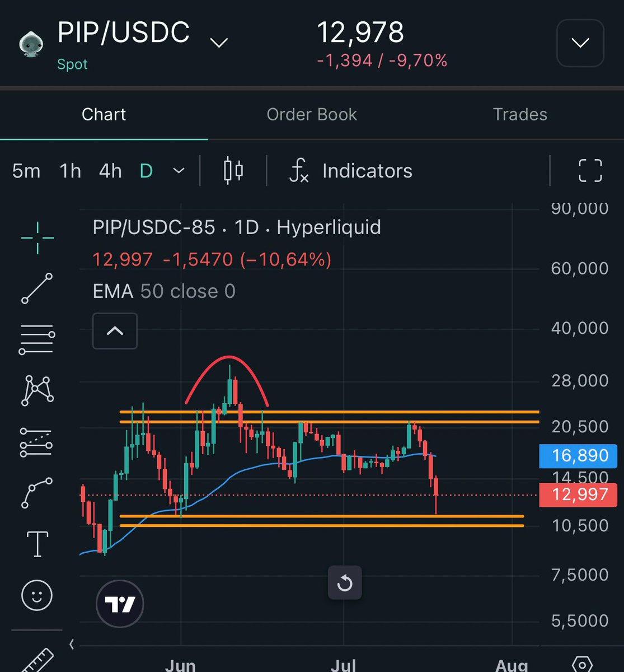This screenshot has width=624, height=672.
Task: Click the Jun date axis label
Action: pos(180,665)
